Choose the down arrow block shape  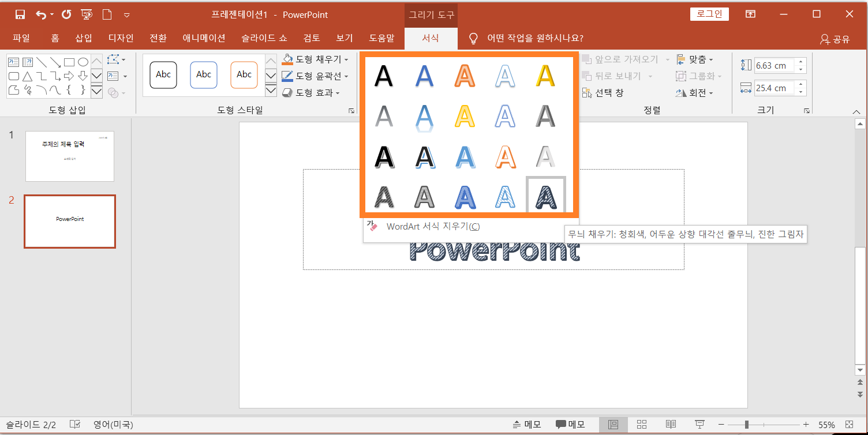pyautogui.click(x=83, y=76)
